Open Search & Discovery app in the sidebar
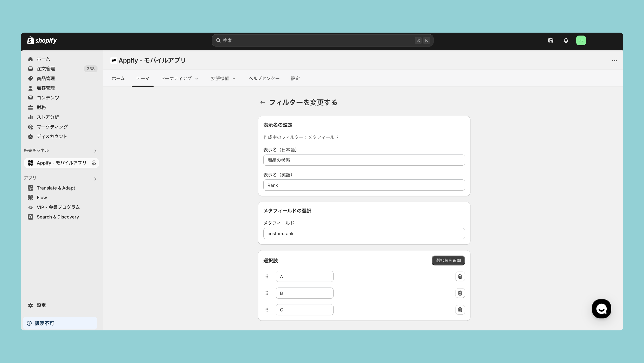The image size is (644, 363). pyautogui.click(x=58, y=217)
